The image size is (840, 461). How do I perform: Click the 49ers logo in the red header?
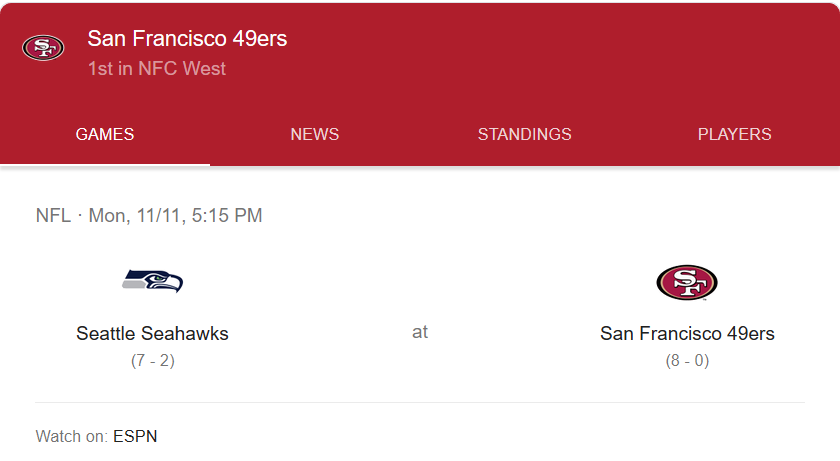click(43, 48)
